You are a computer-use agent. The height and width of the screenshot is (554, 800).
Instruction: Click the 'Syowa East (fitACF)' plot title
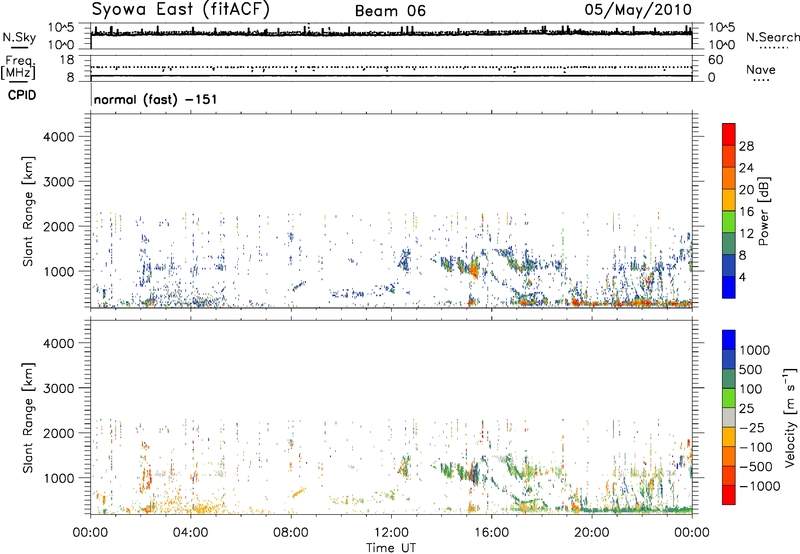(x=181, y=10)
